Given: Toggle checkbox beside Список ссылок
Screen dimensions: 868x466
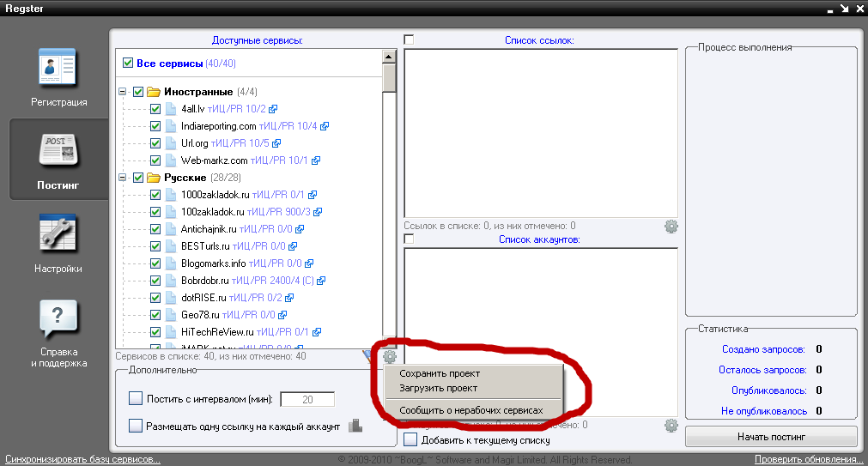Looking at the screenshot, I should [409, 39].
